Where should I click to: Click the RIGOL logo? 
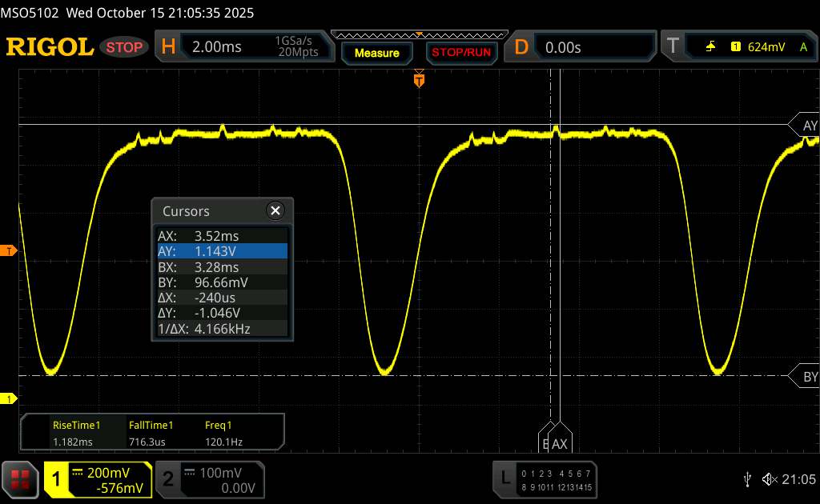(x=50, y=47)
